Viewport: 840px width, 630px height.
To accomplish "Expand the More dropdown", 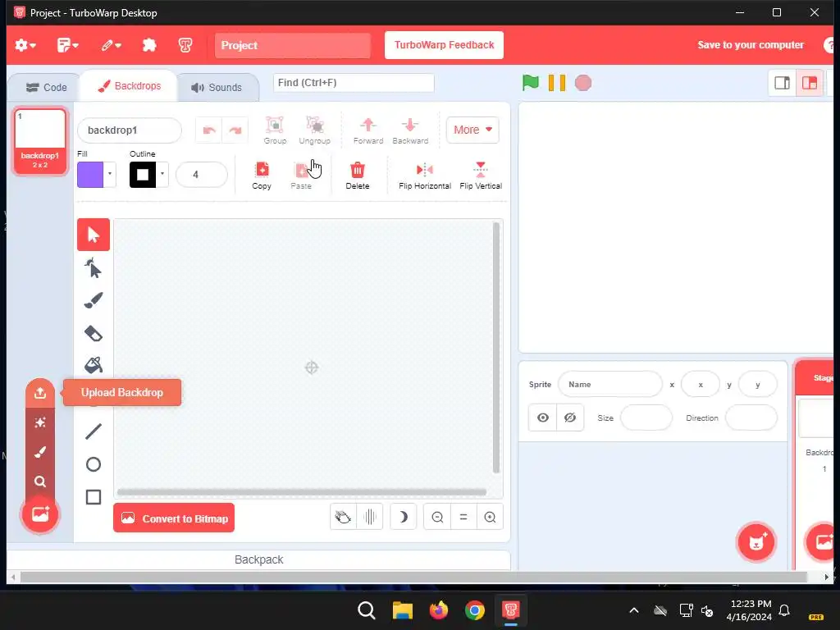I will click(472, 130).
